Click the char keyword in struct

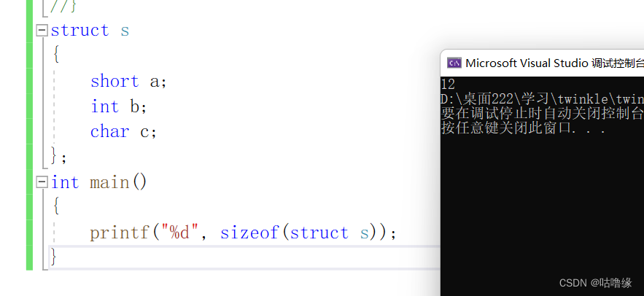pyautogui.click(x=109, y=132)
